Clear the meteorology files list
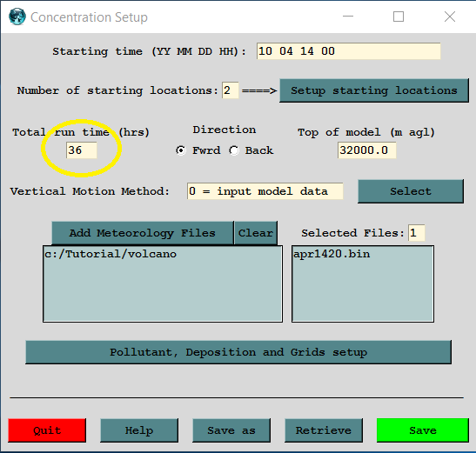The image size is (476, 453). point(256,233)
